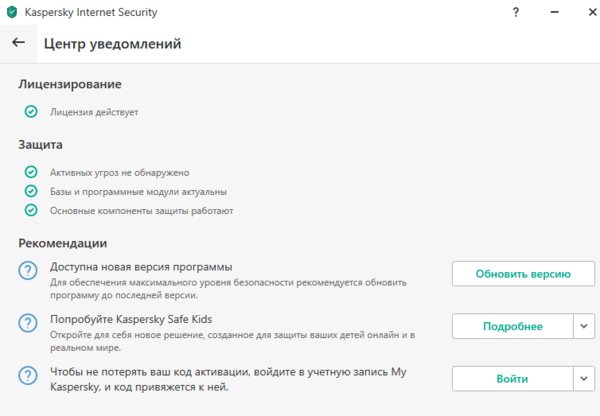The width and height of the screenshot is (600, 416).
Task: Click green check icon beside Лицензия действует
Action: click(x=31, y=112)
